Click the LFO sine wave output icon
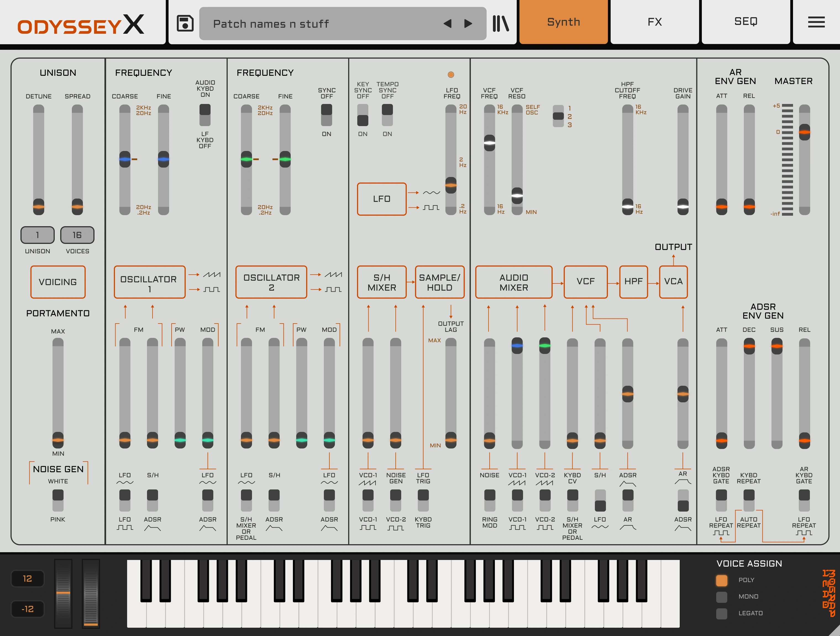 coord(431,193)
